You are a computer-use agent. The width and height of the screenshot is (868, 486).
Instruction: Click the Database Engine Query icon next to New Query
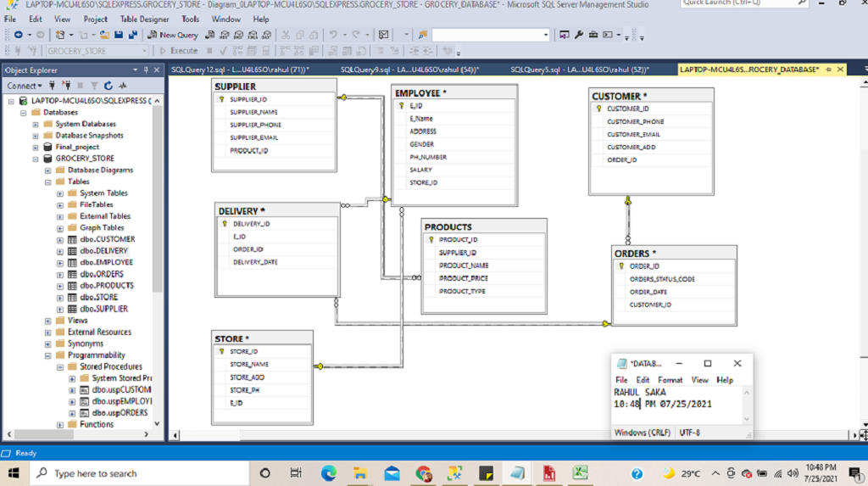point(210,35)
